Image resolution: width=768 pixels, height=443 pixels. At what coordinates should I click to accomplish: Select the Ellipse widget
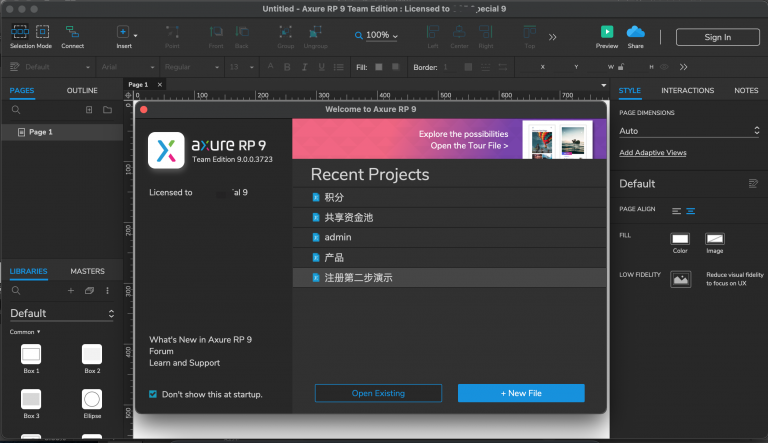[92, 404]
